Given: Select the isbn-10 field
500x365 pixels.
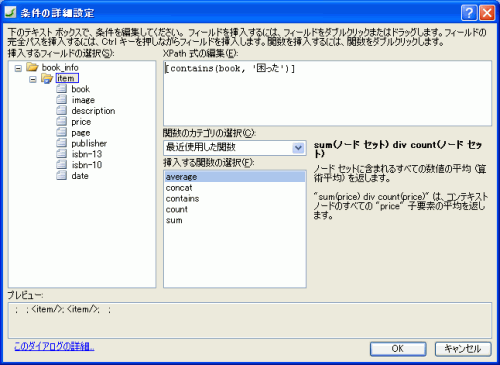Looking at the screenshot, I should click(87, 165).
